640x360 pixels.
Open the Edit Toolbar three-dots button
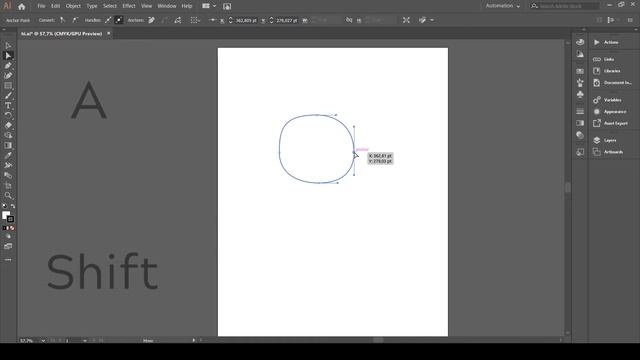[8, 260]
